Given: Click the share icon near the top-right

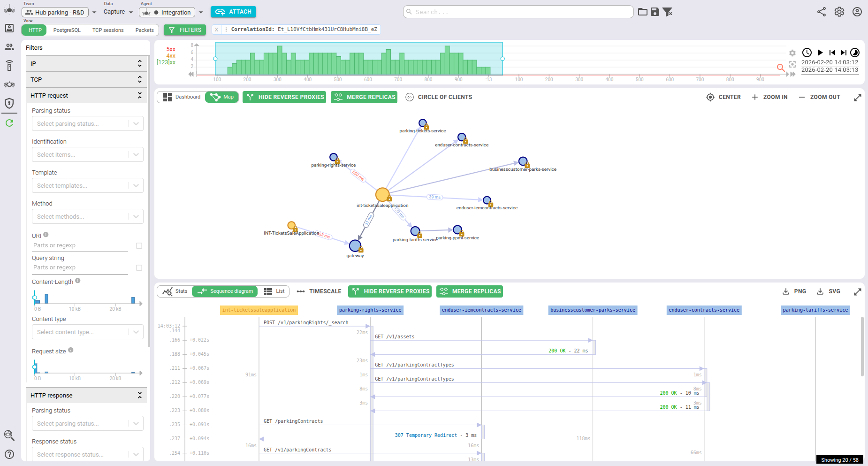Looking at the screenshot, I should tap(822, 12).
